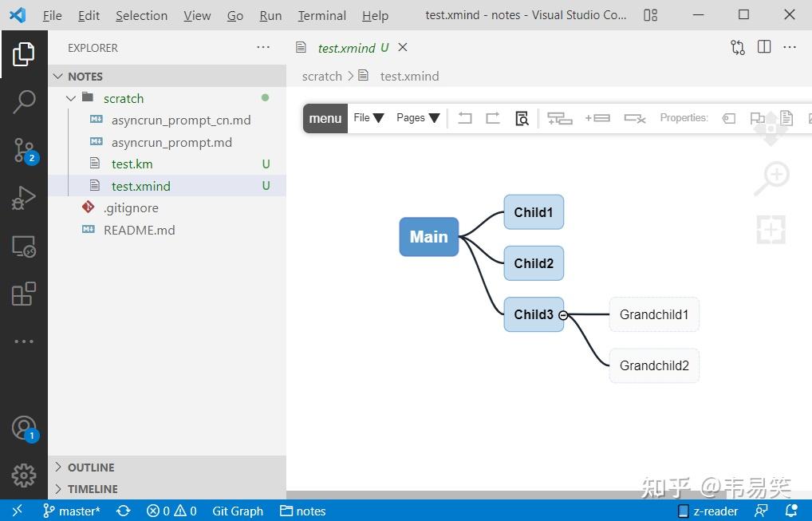812x521 pixels.
Task: Open the File dropdown in mindmap toolbar
Action: tap(369, 118)
